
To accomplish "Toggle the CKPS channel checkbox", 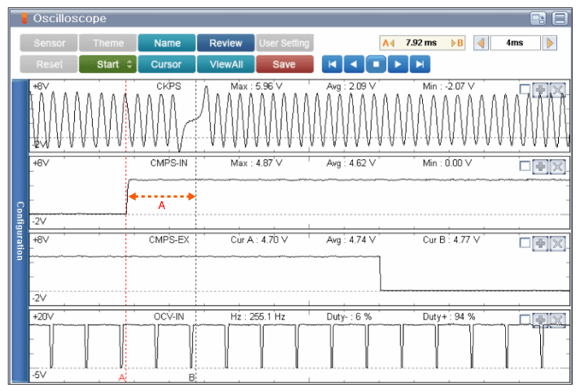I will 525,89.
